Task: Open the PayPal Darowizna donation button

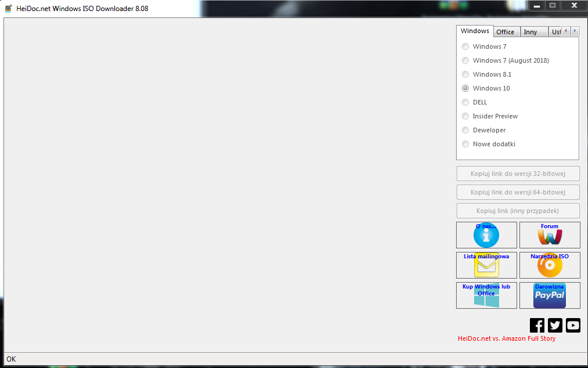Action: (550, 295)
